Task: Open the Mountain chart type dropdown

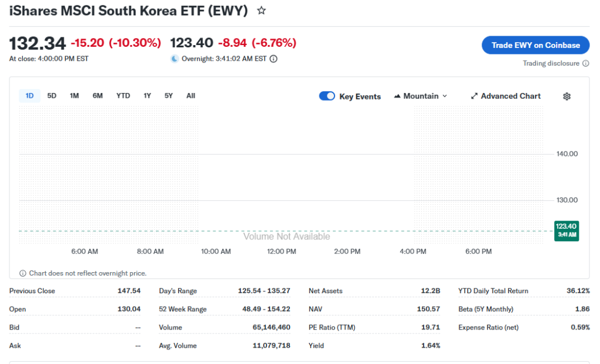Action: pos(421,96)
